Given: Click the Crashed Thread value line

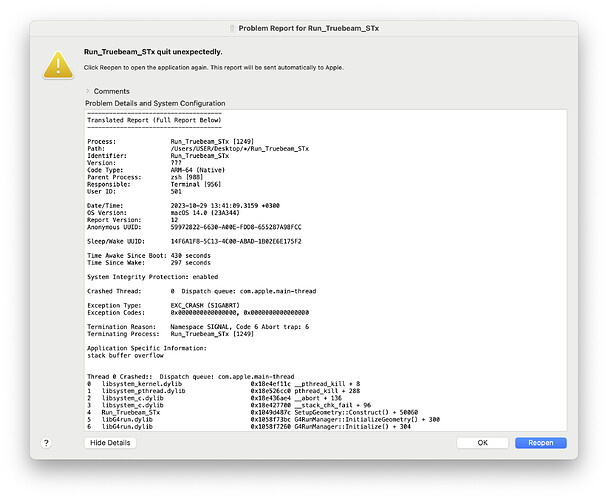Looking at the screenshot, I should click(243, 291).
